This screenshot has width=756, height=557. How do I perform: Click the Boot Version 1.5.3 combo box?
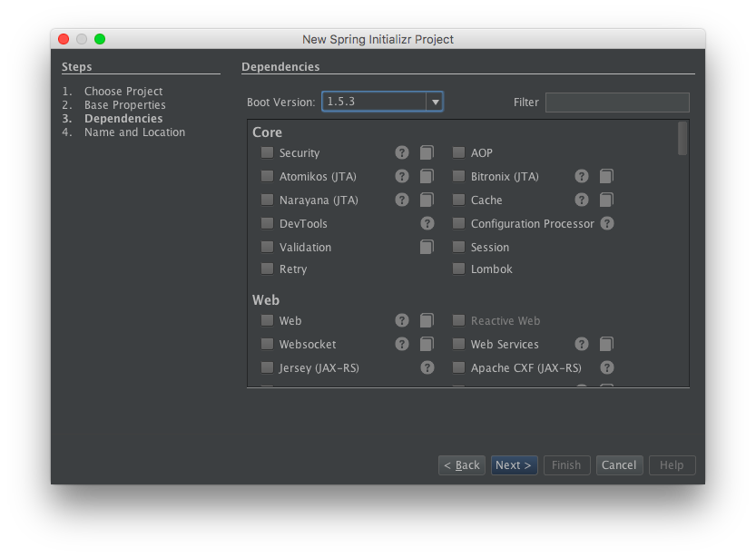[x=382, y=102]
